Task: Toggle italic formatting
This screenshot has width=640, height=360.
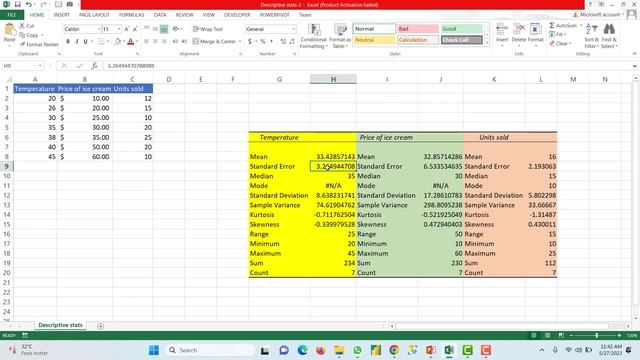Action: (x=77, y=41)
